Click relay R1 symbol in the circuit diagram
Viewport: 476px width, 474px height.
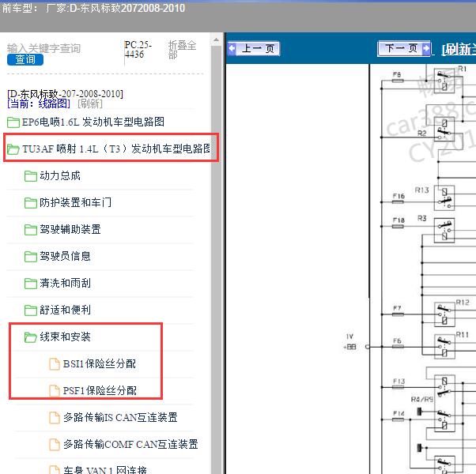pyautogui.click(x=444, y=81)
